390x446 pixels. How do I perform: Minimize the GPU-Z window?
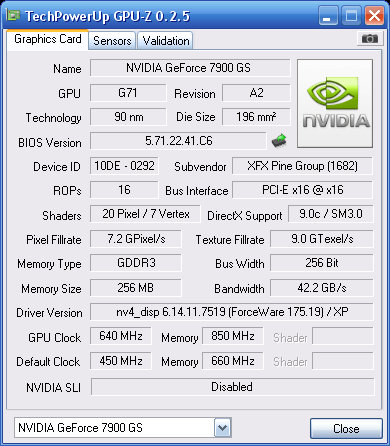click(328, 16)
